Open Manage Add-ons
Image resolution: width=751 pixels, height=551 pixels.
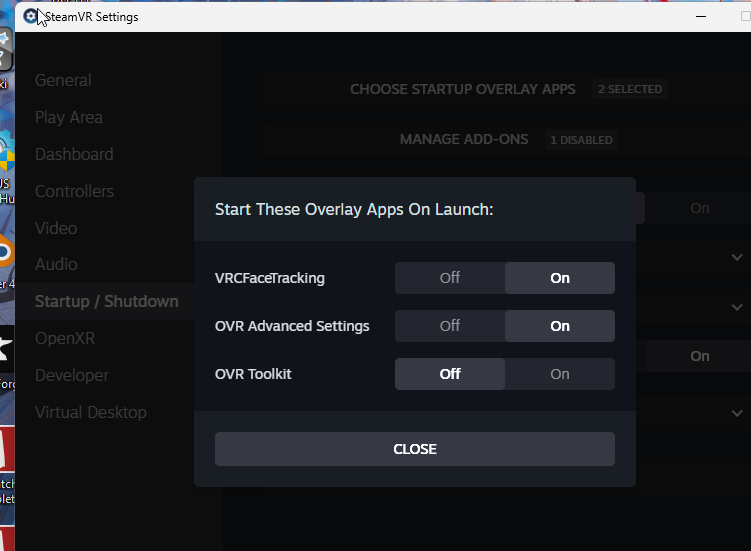click(x=464, y=139)
